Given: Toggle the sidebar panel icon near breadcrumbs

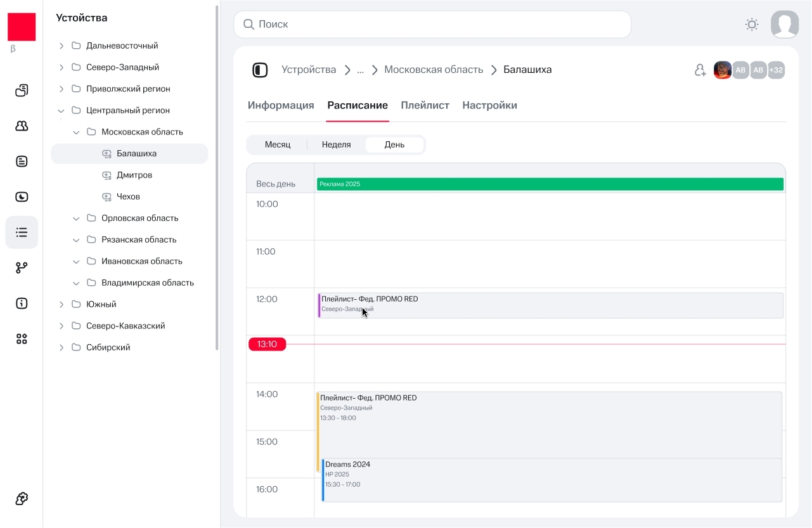Looking at the screenshot, I should point(260,70).
